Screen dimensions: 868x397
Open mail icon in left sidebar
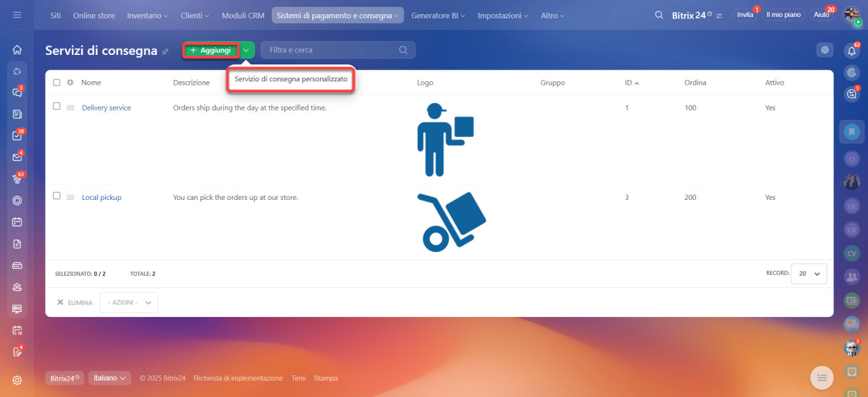point(17,157)
